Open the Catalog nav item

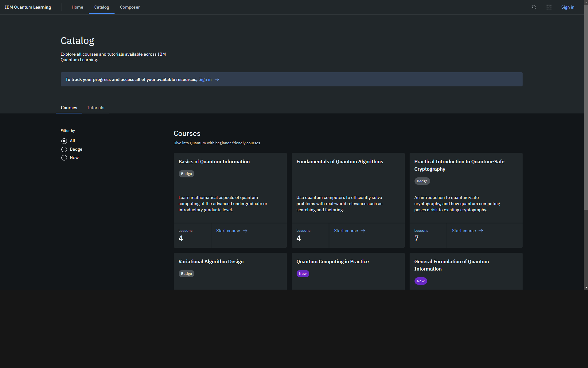[102, 7]
